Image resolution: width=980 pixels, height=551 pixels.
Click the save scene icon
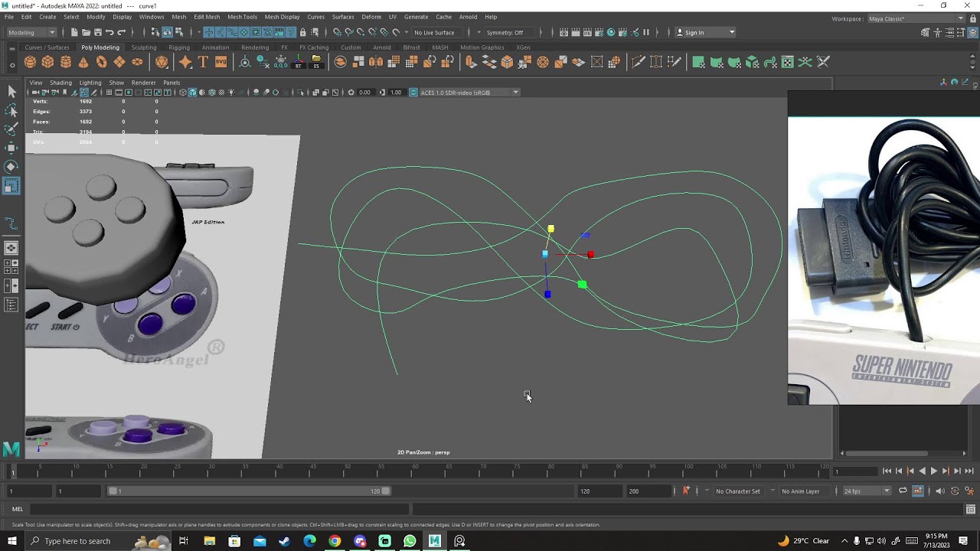point(98,32)
